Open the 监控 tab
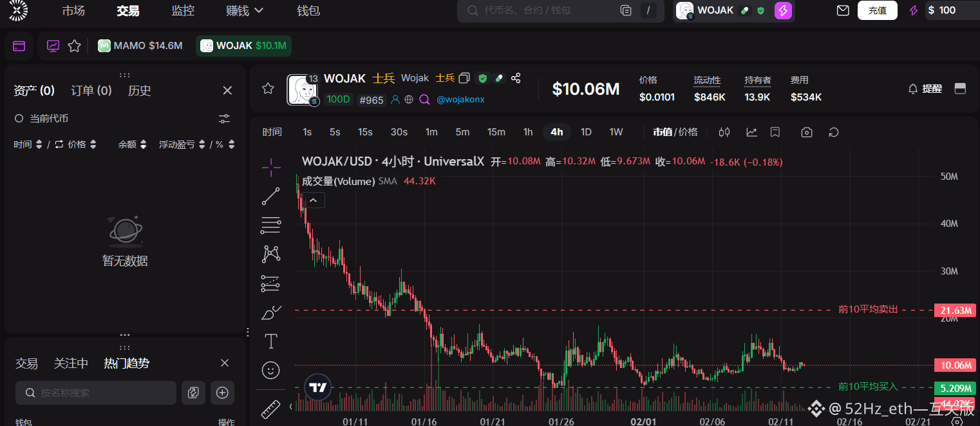This screenshot has height=426, width=980. coord(183,11)
